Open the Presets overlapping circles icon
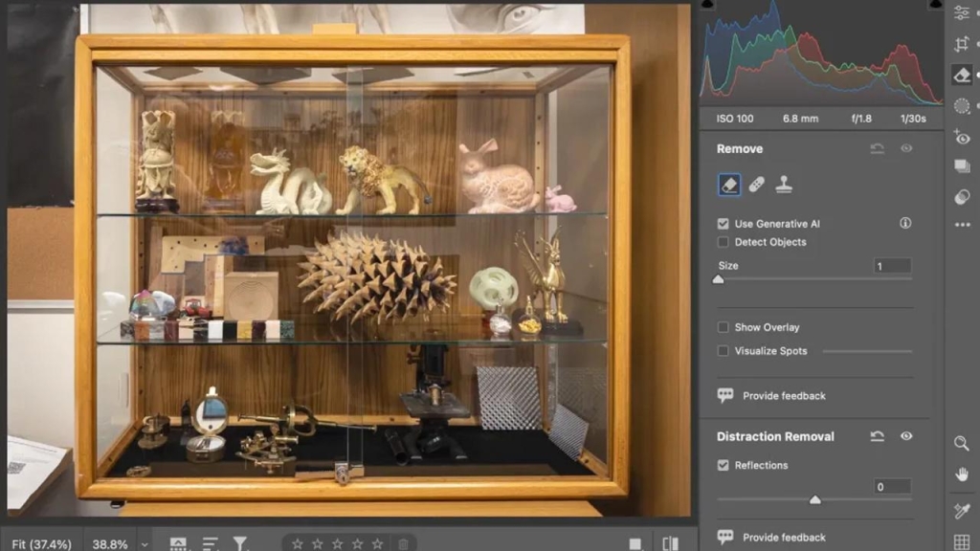Image resolution: width=980 pixels, height=551 pixels. coord(962,197)
